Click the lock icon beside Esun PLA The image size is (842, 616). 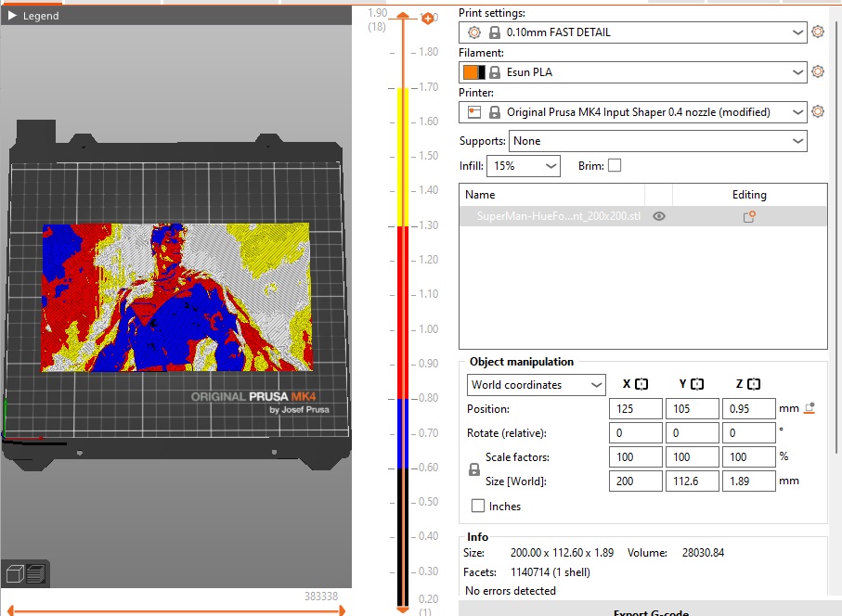click(x=495, y=72)
